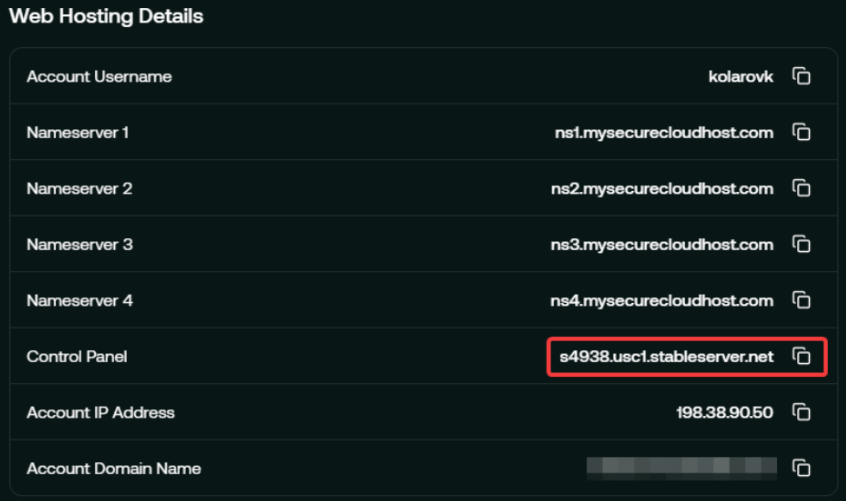
Task: Copy the Account Username value
Action: [801, 76]
